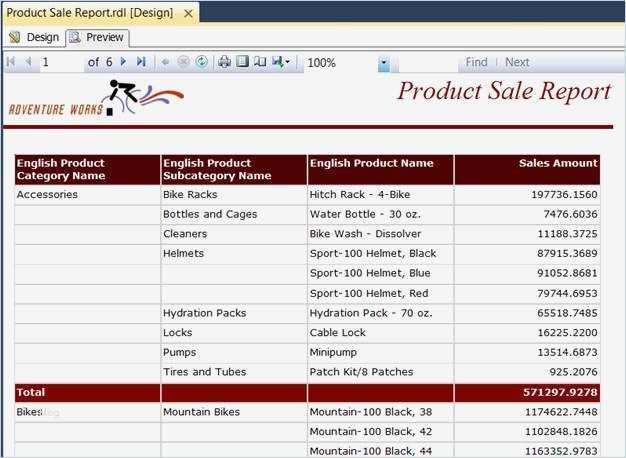Go to the previous report page
Image resolution: width=626 pixels, height=458 pixels.
point(28,62)
